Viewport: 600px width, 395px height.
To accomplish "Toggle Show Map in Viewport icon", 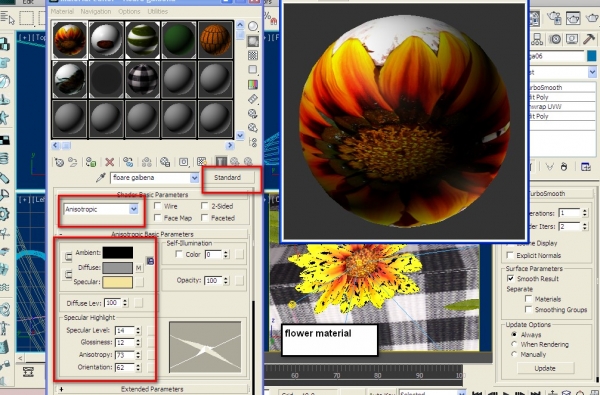I will (x=202, y=162).
